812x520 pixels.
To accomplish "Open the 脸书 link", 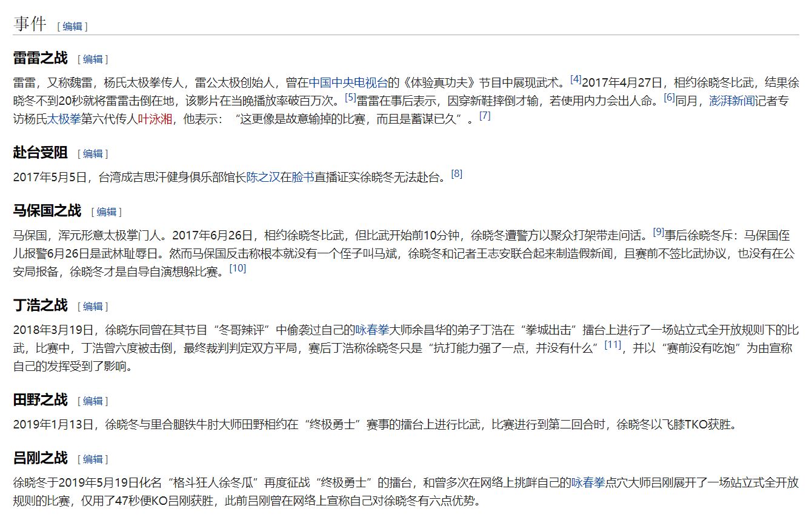I will (x=302, y=177).
